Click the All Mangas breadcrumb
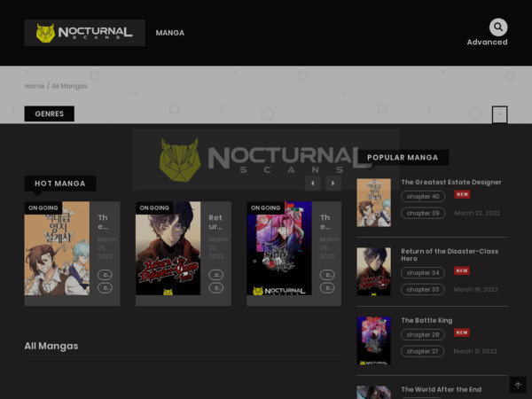Image resolution: width=532 pixels, height=399 pixels. pos(69,86)
